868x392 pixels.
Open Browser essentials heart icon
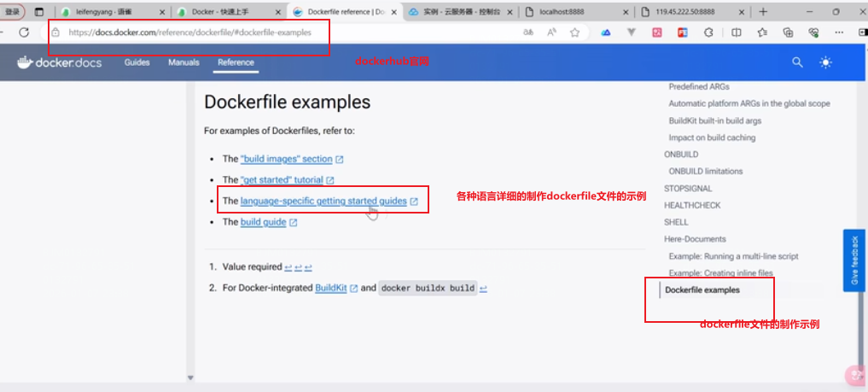(x=813, y=32)
